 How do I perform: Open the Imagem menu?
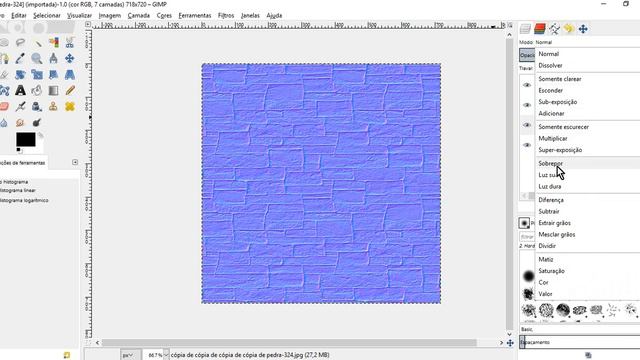point(109,16)
